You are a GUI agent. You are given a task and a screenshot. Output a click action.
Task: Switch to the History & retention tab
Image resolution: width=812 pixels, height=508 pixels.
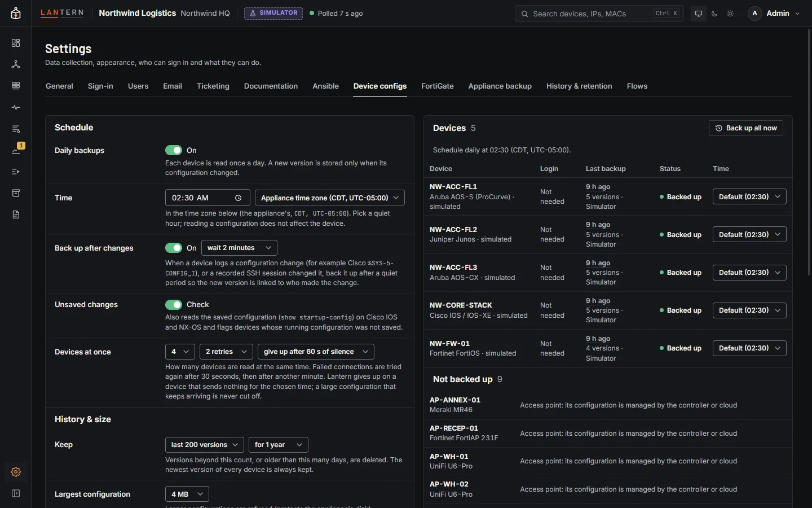(579, 86)
